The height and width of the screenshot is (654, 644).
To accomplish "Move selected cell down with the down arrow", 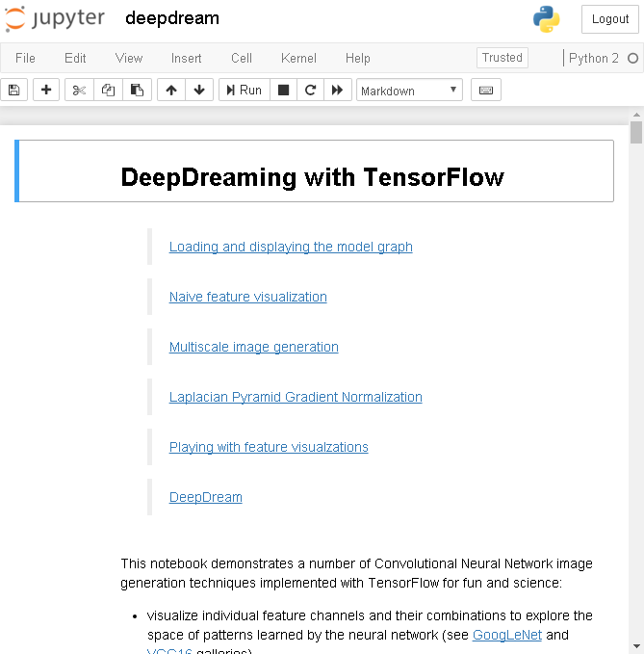I will [199, 90].
